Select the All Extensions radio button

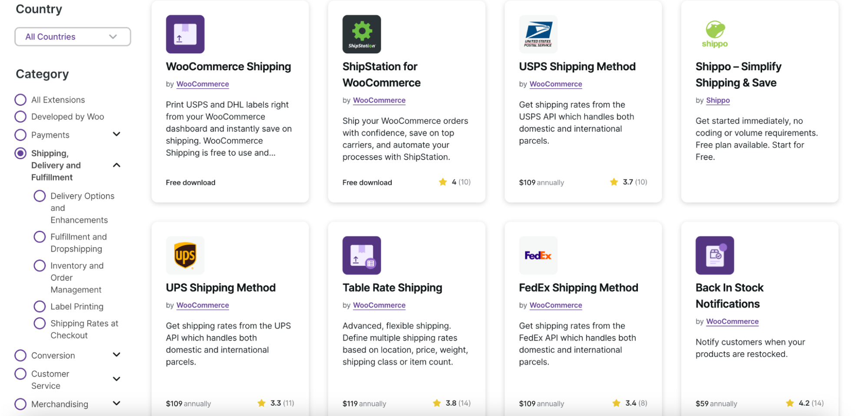click(x=20, y=99)
